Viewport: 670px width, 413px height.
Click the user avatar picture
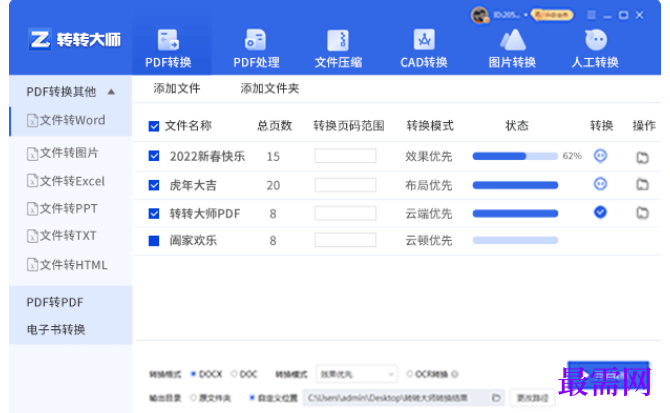[479, 15]
